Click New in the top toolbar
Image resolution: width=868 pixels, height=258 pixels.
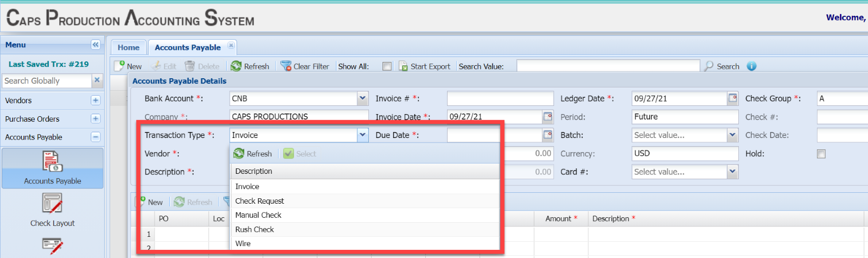[x=128, y=66]
